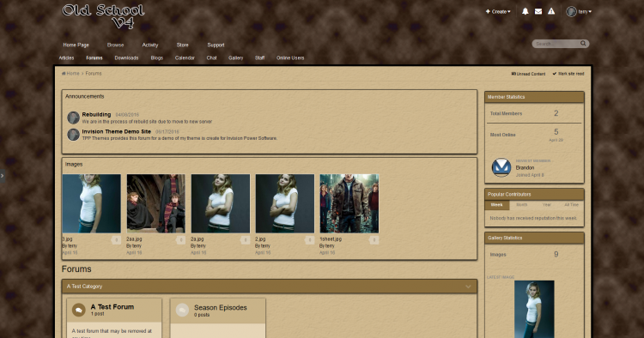
Task: Go to the Articles submenu item
Action: [x=66, y=57]
